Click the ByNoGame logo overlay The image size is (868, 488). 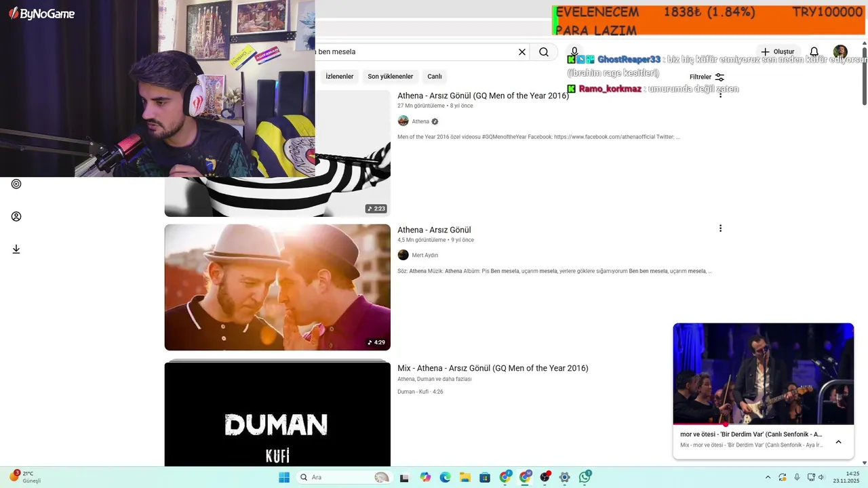tap(41, 14)
